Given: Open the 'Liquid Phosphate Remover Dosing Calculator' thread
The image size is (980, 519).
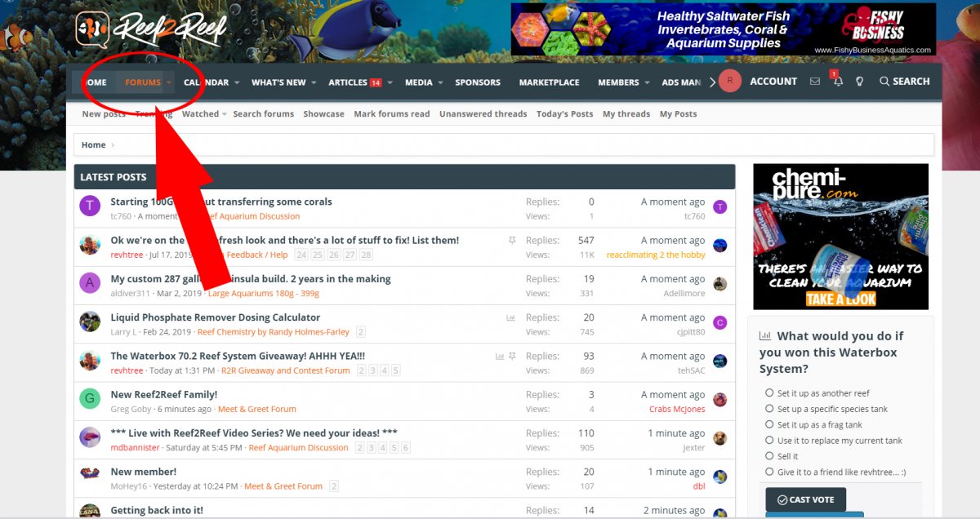Looking at the screenshot, I should (216, 317).
